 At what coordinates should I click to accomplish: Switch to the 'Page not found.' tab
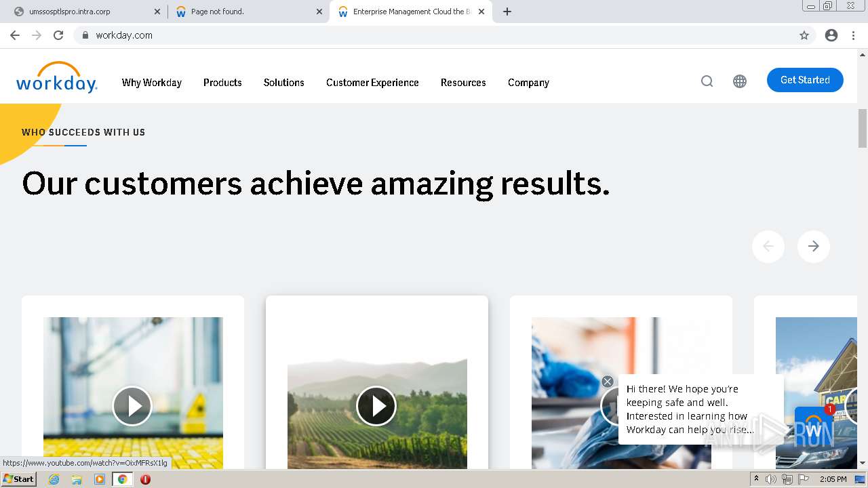(248, 12)
